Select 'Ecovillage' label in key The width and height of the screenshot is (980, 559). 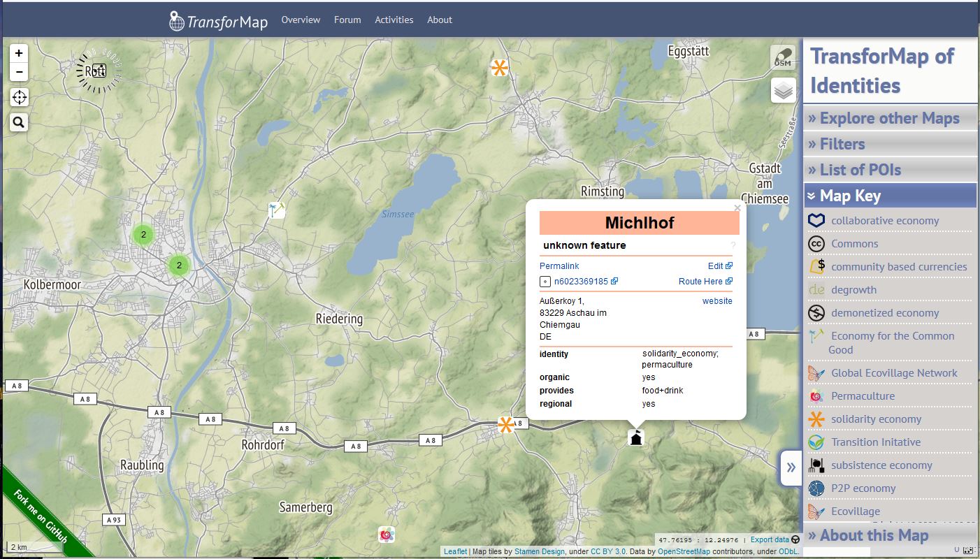856,511
